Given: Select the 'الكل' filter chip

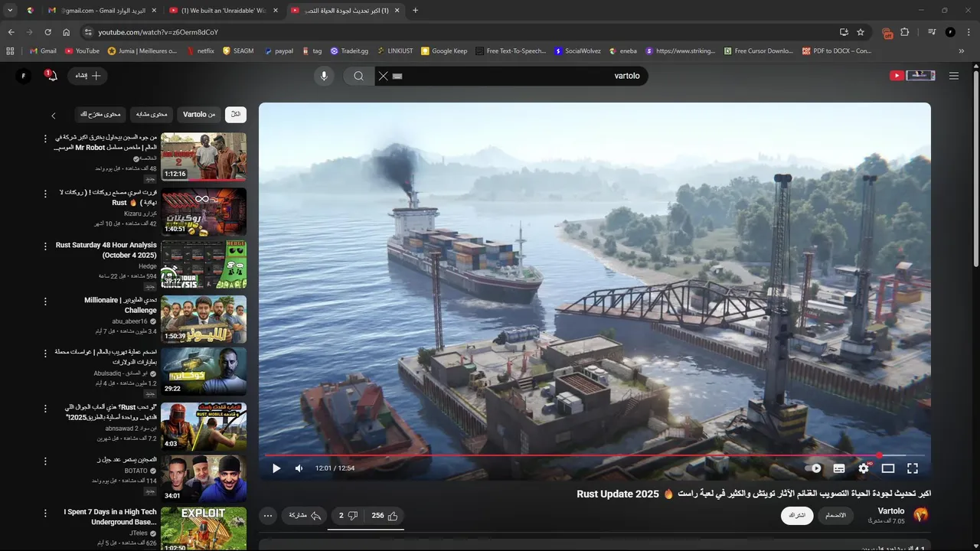Looking at the screenshot, I should pyautogui.click(x=236, y=114).
